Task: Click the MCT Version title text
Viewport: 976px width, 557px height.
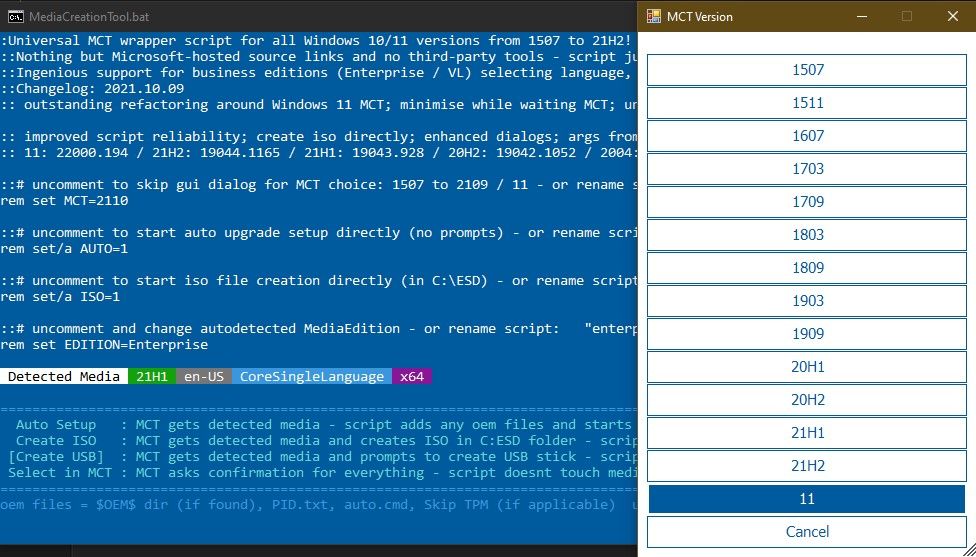Action: 700,17
